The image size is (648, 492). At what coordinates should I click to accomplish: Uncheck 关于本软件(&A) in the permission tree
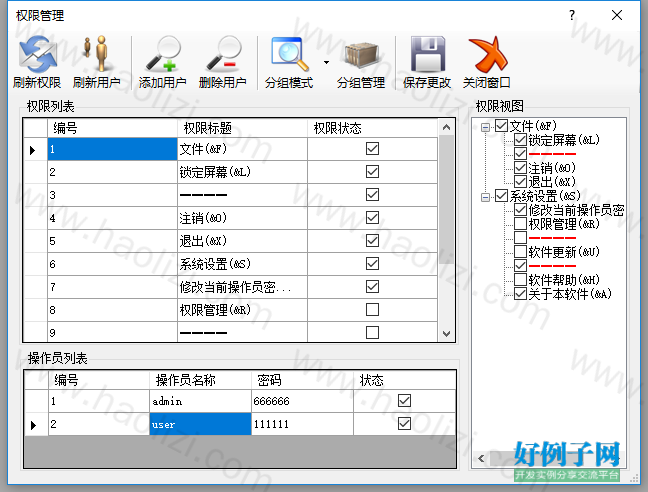520,294
